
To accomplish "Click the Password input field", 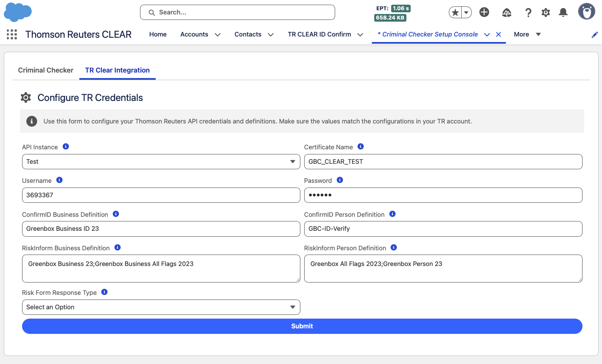I will pos(443,195).
